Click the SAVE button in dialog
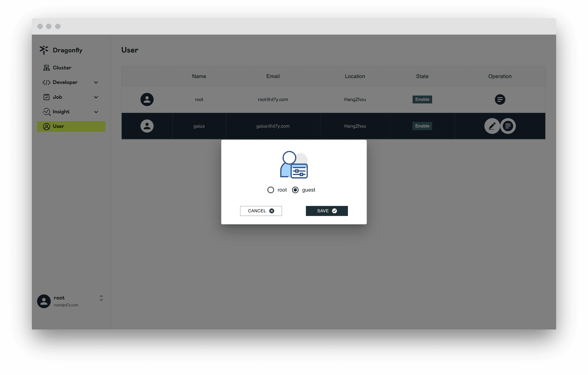Viewport: 588px width, 375px height. point(327,210)
